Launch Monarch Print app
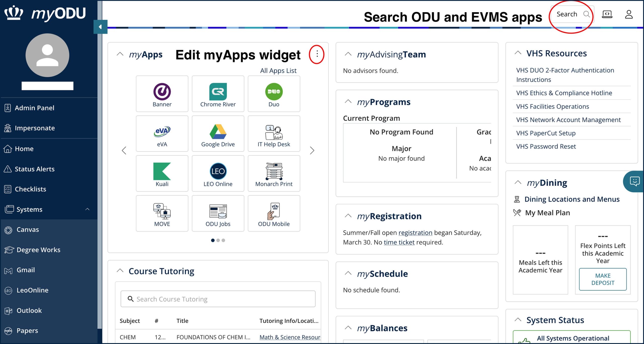Viewport: 644px width, 344px height. pos(274,173)
